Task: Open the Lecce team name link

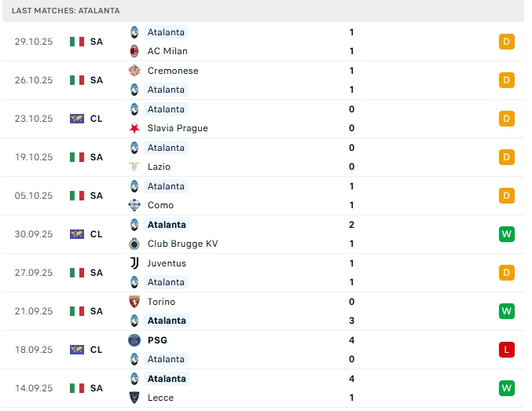Action: pos(160,398)
